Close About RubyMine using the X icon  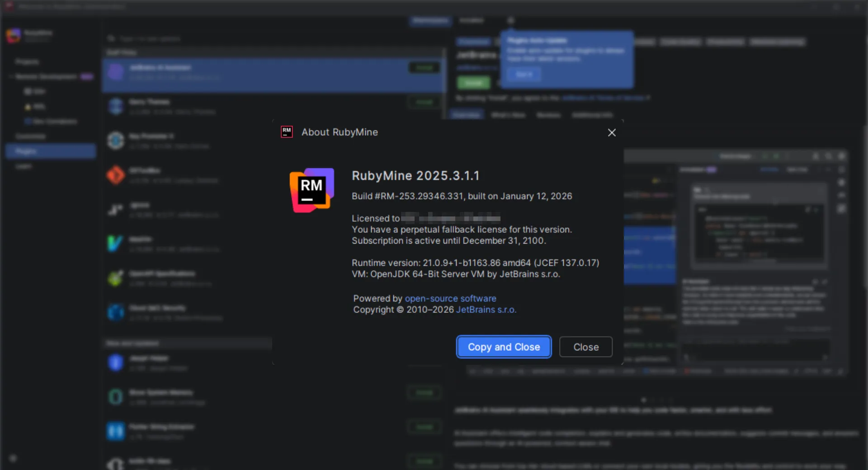point(612,132)
